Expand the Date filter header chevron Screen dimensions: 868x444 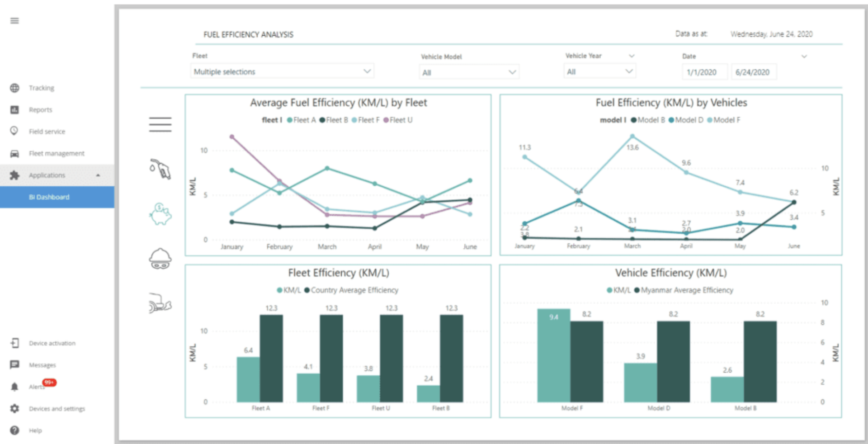coord(804,57)
